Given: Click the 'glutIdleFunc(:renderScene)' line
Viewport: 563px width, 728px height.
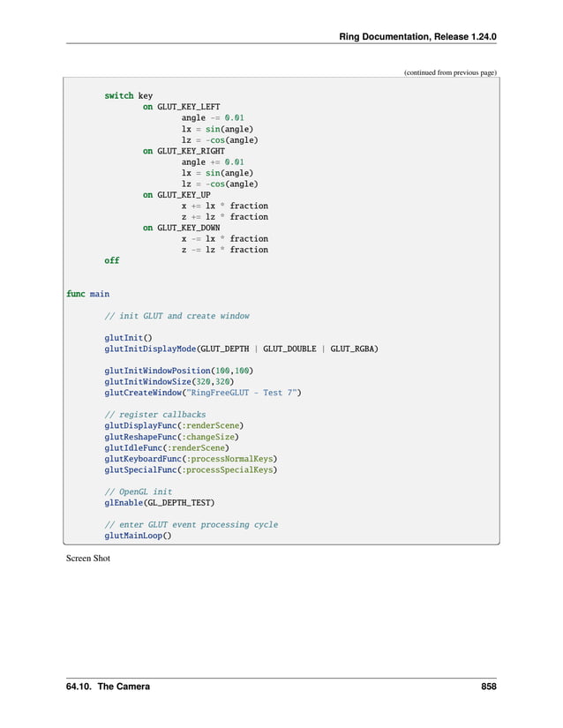Looking at the screenshot, I should tap(167, 448).
